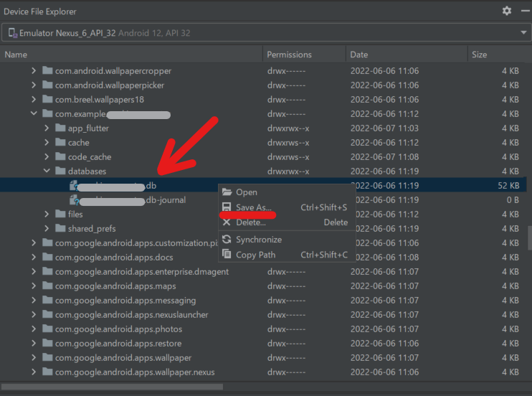Click the cache folder icon
532x396 pixels.
point(60,142)
